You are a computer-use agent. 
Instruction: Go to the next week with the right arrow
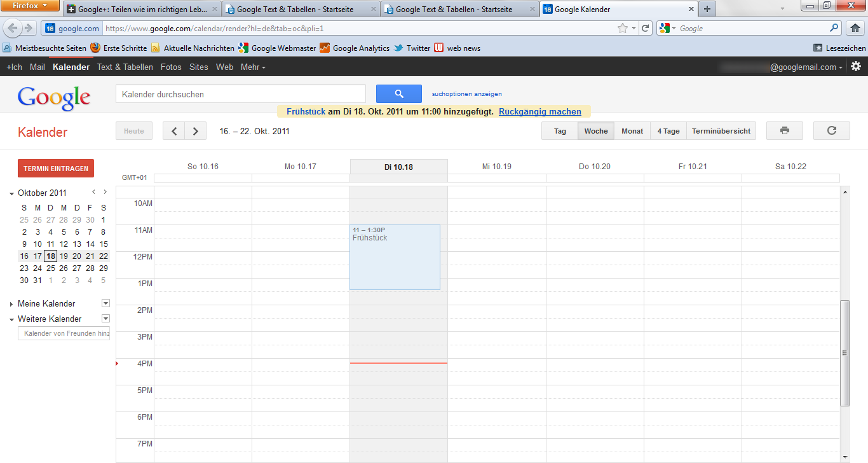coord(195,131)
